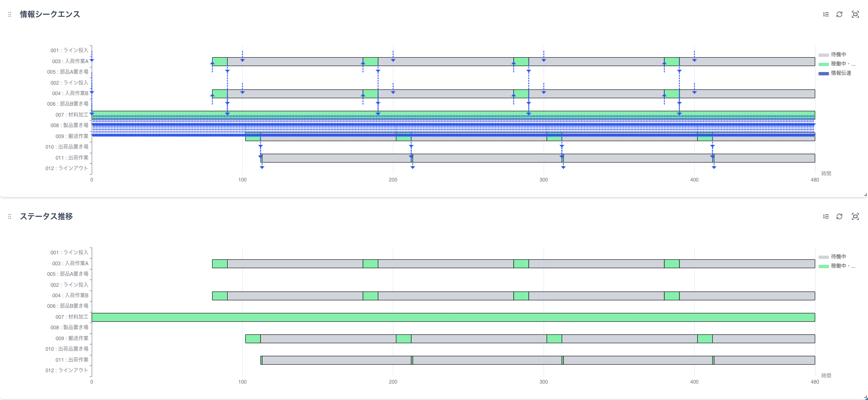Open list settings icon in ステータス推移 panel
This screenshot has height=400, width=868.
[826, 216]
